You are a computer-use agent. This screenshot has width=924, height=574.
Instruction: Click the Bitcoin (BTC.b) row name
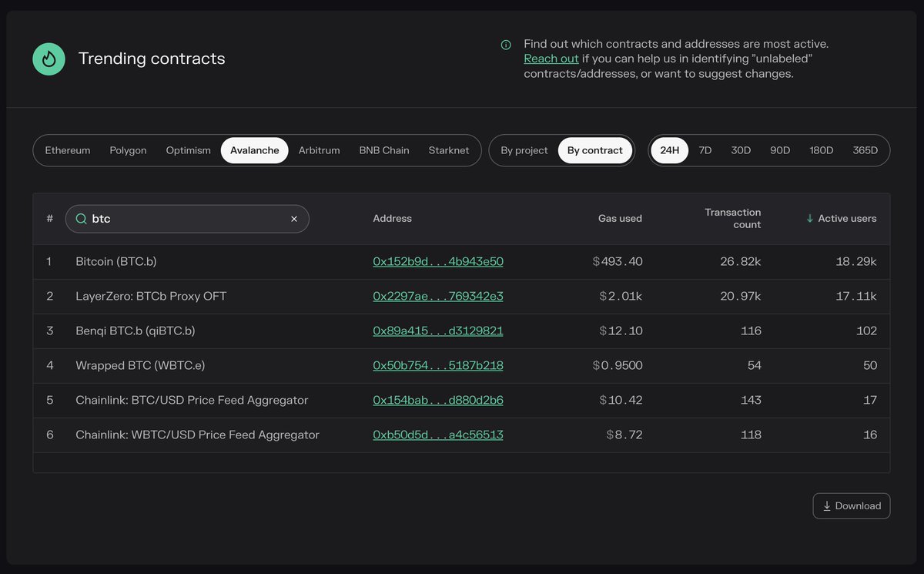116,261
